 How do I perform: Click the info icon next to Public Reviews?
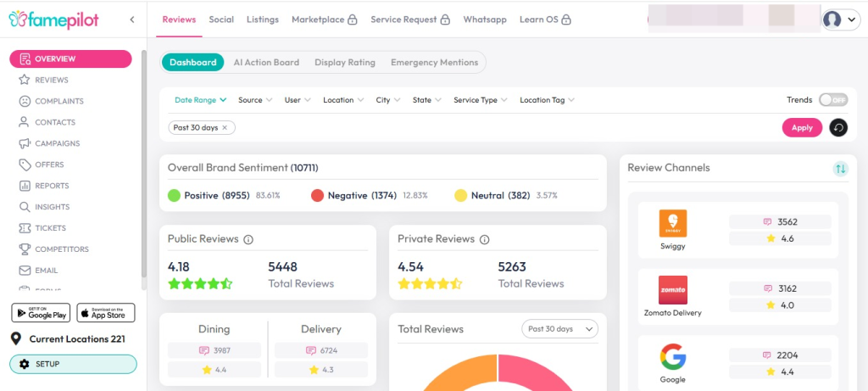pos(248,240)
